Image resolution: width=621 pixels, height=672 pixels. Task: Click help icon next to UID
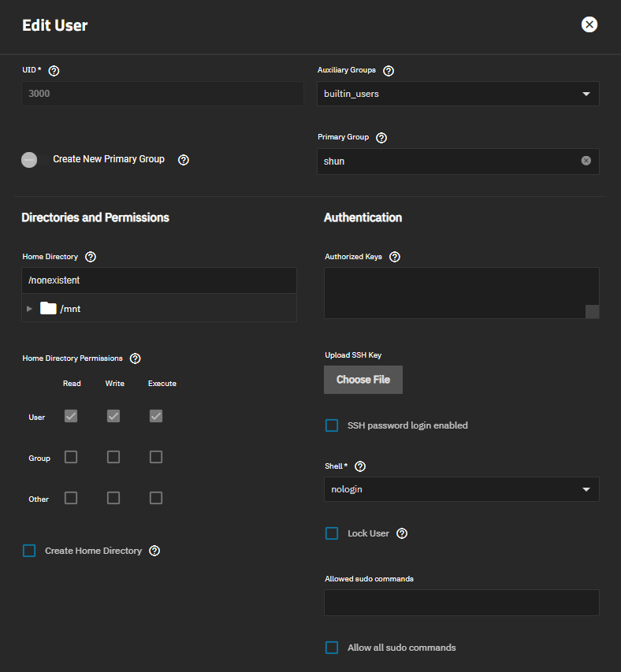pos(54,71)
